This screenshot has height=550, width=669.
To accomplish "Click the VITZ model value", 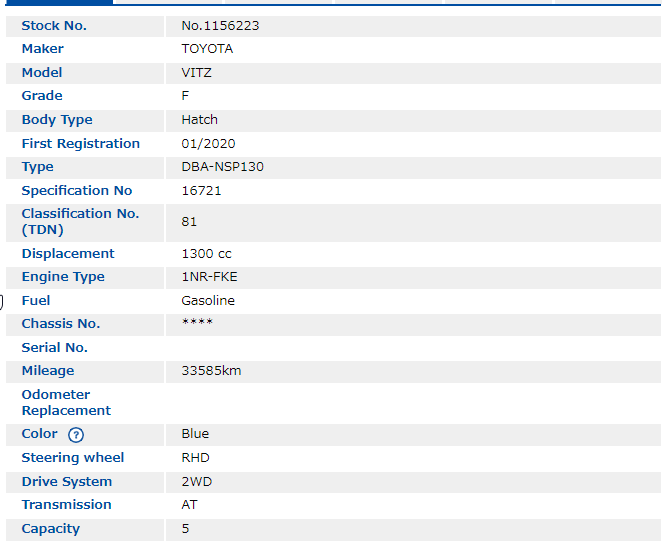I will (x=197, y=73).
